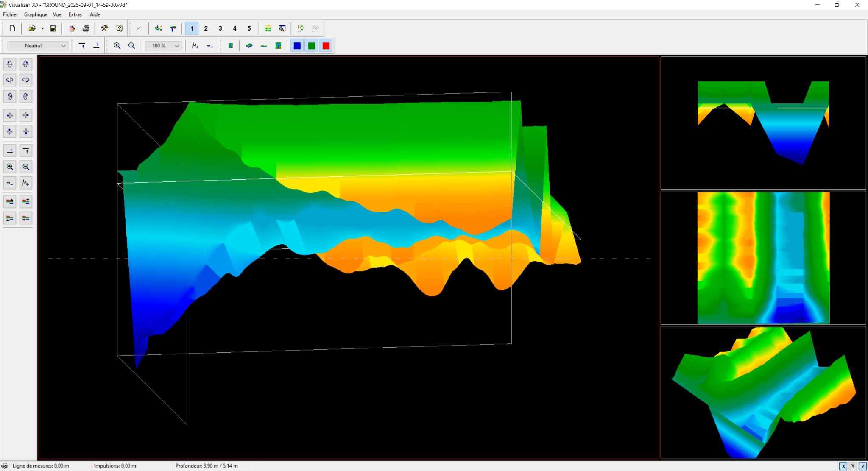Open the arrow next to open folder
This screenshot has height=471, width=868.
click(x=42, y=28)
